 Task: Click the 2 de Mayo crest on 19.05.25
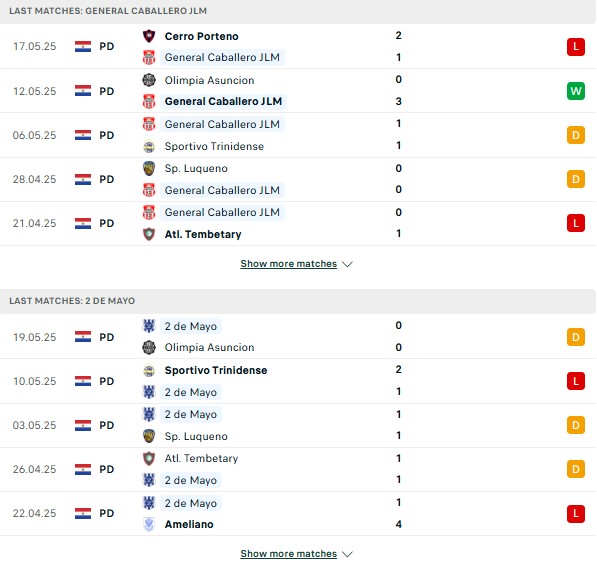[x=149, y=326]
